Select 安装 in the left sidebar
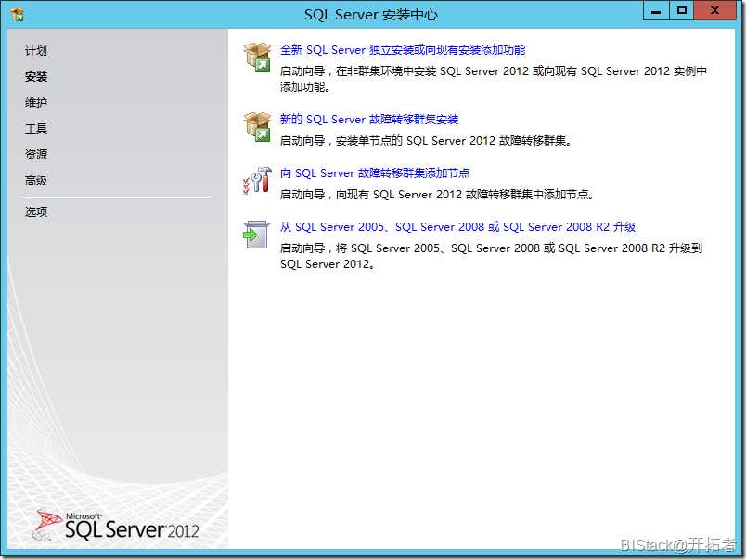 (36, 77)
